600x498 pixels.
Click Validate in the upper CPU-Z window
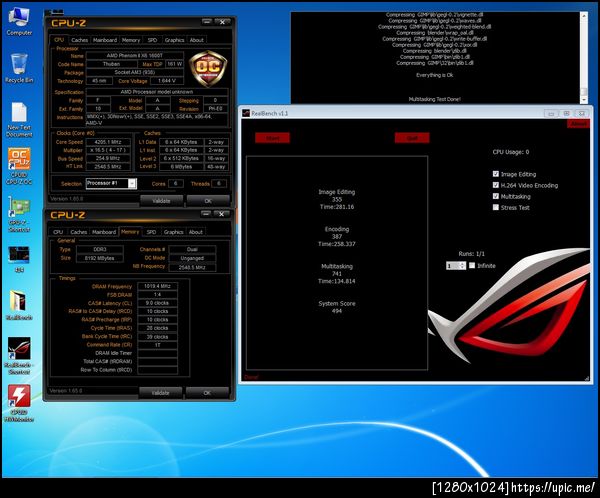coord(161,200)
